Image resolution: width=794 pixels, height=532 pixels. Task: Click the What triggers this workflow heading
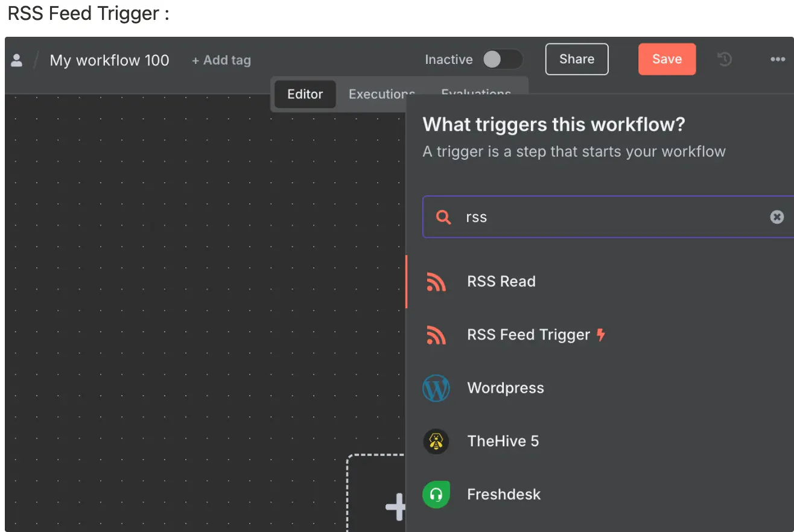coord(554,125)
